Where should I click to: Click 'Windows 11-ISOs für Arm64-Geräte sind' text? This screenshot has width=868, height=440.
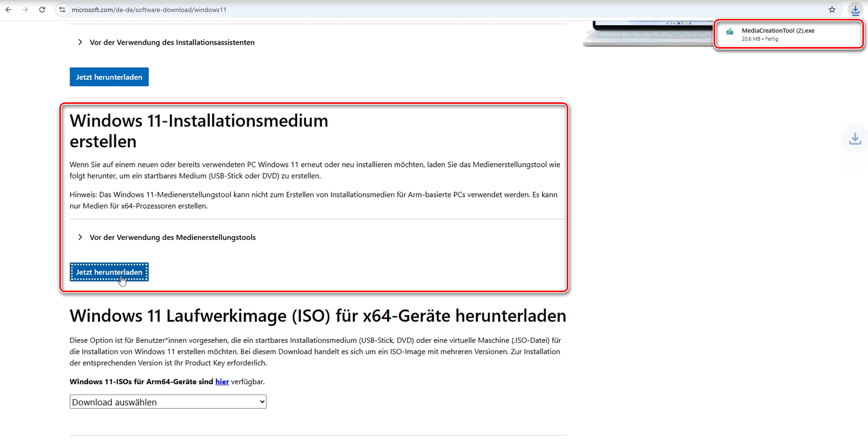click(x=141, y=382)
